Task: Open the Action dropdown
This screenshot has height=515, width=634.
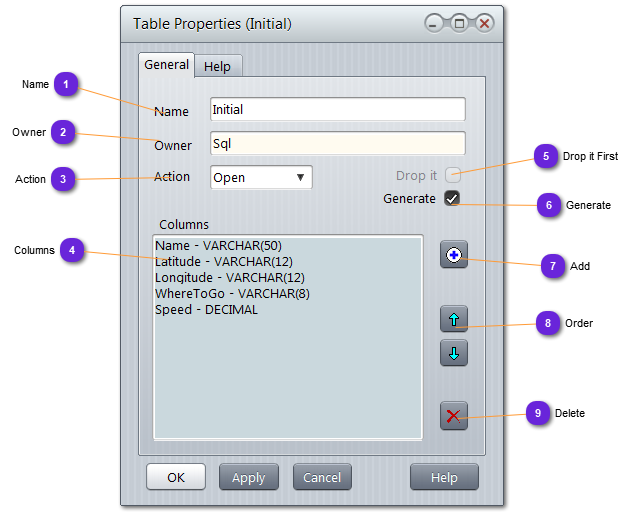Action: (x=261, y=178)
